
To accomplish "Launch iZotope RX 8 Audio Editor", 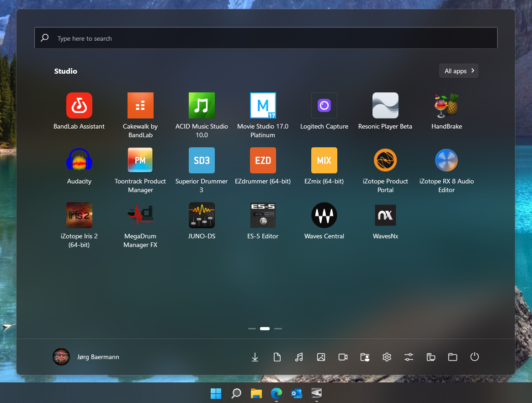I will (x=447, y=160).
